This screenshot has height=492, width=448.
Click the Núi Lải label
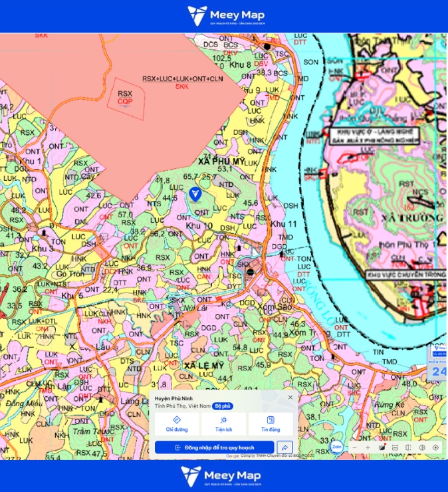coord(195,308)
